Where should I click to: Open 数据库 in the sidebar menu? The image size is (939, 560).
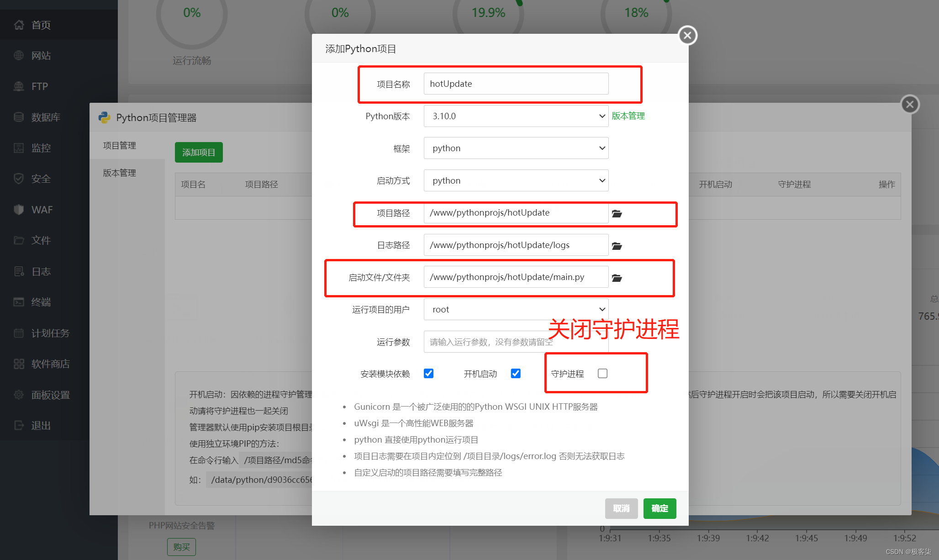pyautogui.click(x=46, y=117)
